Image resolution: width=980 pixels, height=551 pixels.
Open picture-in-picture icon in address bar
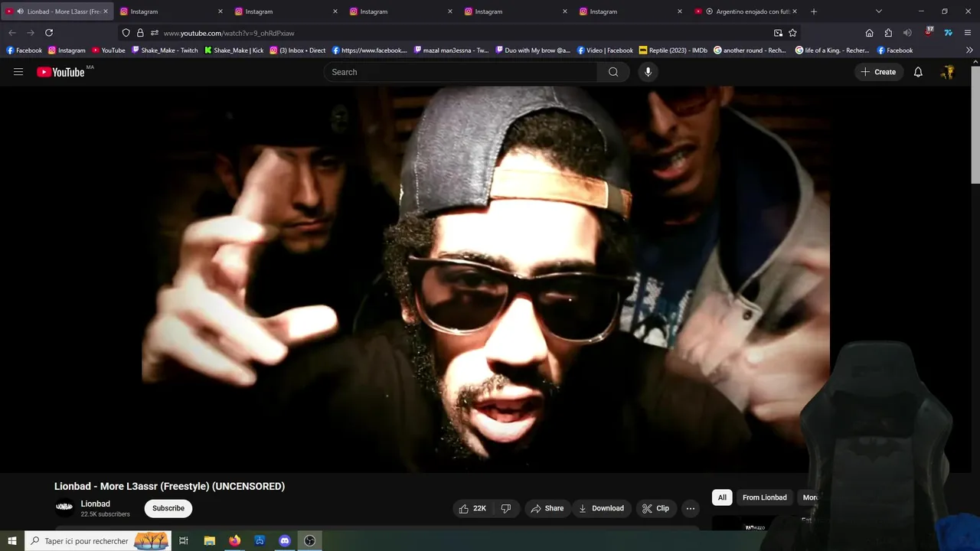(778, 33)
